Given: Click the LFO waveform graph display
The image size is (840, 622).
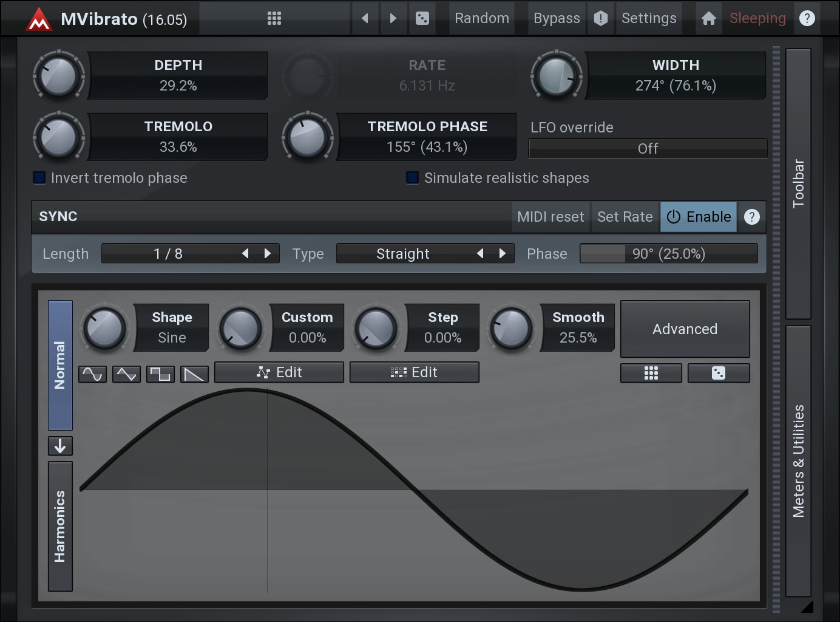Looking at the screenshot, I should tap(413, 491).
